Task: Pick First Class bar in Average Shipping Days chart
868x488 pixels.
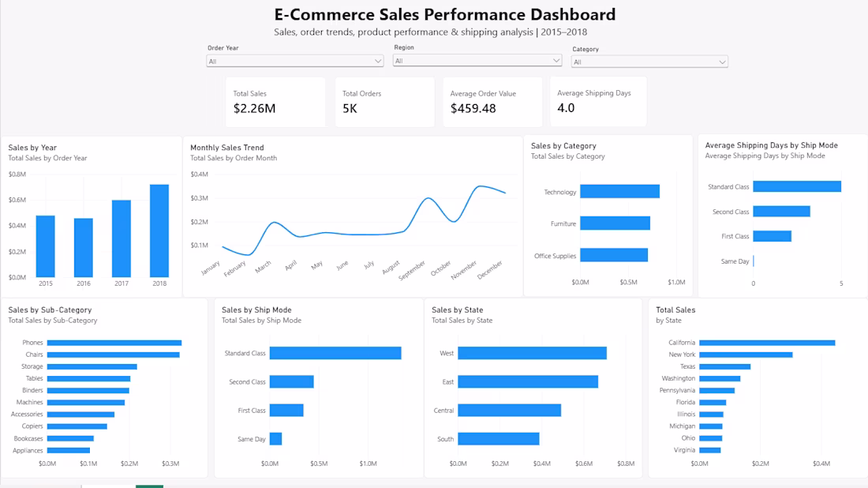Action: [x=773, y=236]
